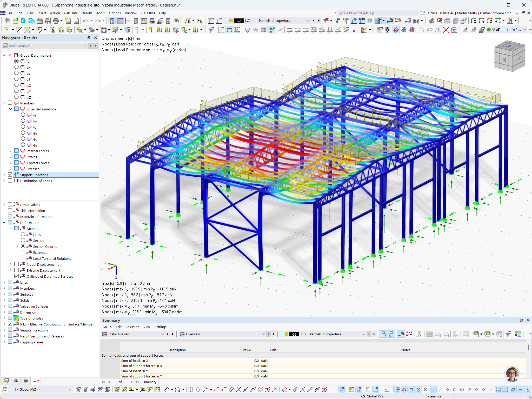Open the Overview dropdown in Summary panel
Viewport: 532px width, 399px height.
point(263,334)
